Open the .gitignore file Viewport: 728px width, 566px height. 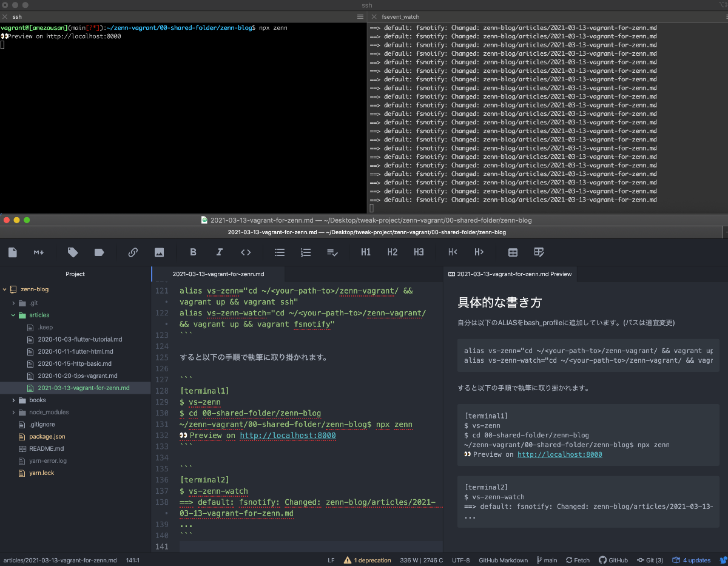[x=42, y=424]
